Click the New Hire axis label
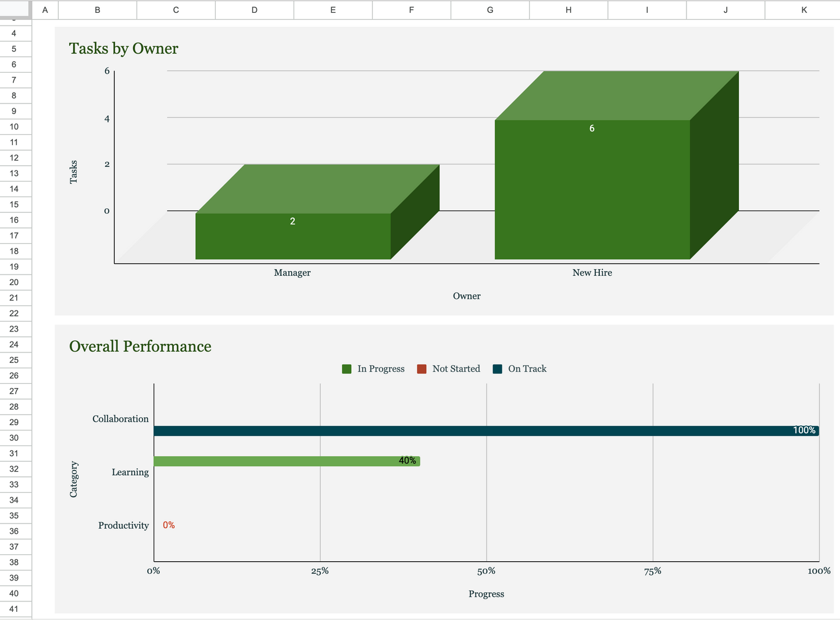 592,273
